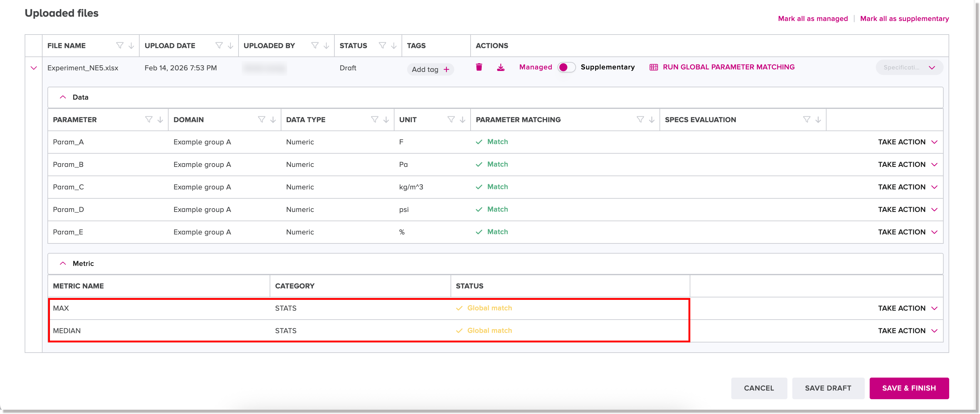Filter the Unit column
This screenshot has height=414, width=980.
[451, 120]
